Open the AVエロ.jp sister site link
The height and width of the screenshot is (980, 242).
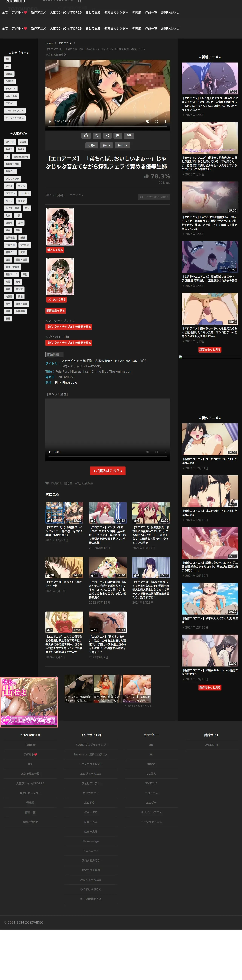click(x=212, y=745)
